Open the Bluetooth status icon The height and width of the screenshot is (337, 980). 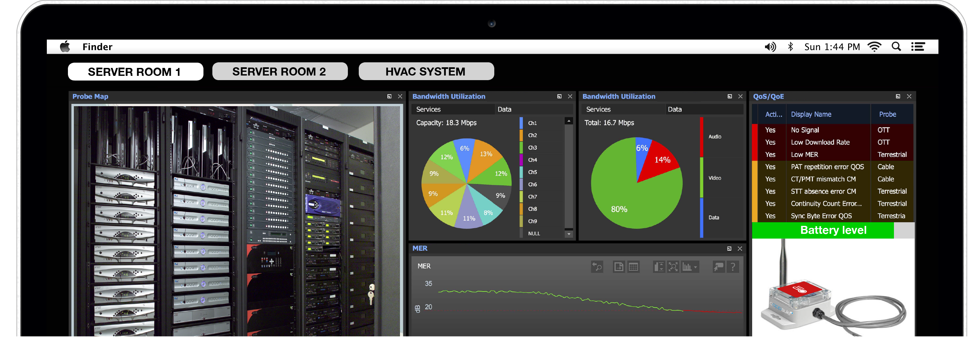pyautogui.click(x=790, y=47)
